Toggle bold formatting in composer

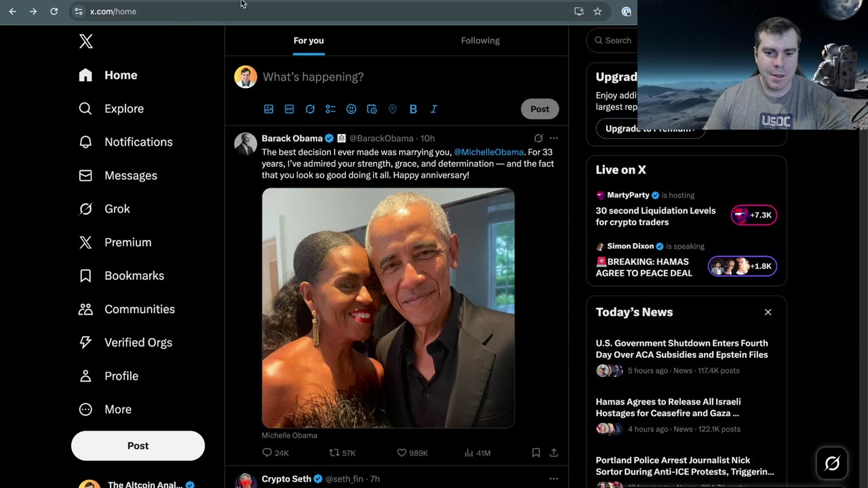tap(413, 109)
